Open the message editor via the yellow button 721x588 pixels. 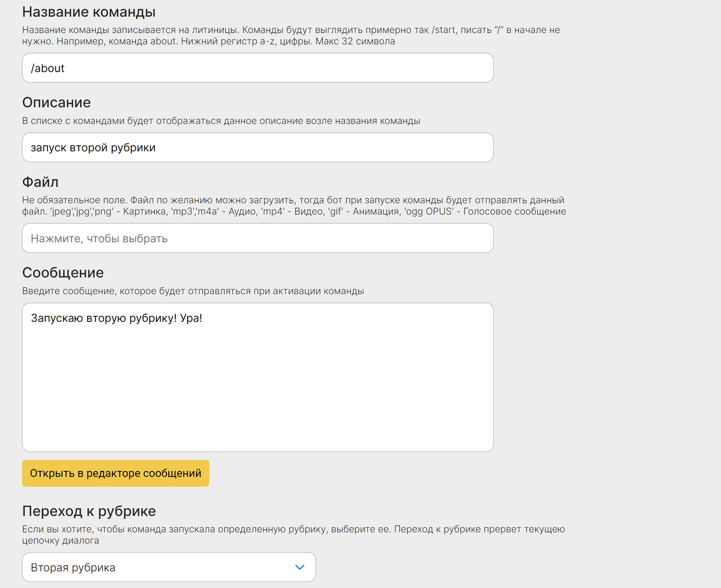pos(115,473)
